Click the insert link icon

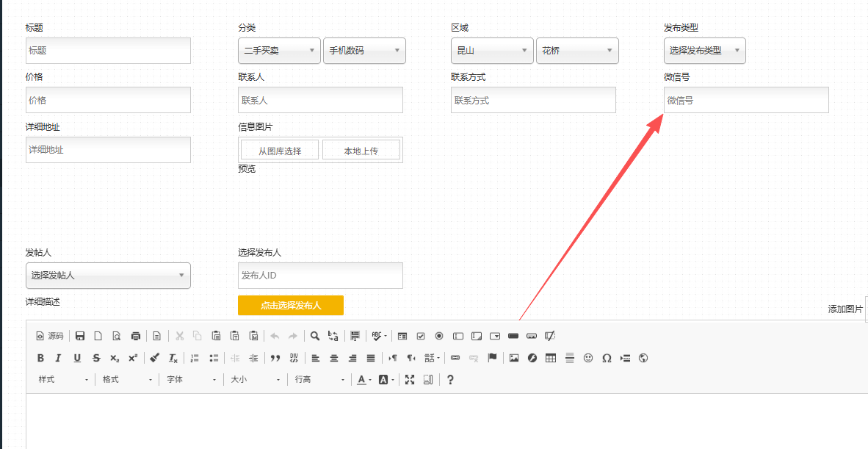click(455, 358)
